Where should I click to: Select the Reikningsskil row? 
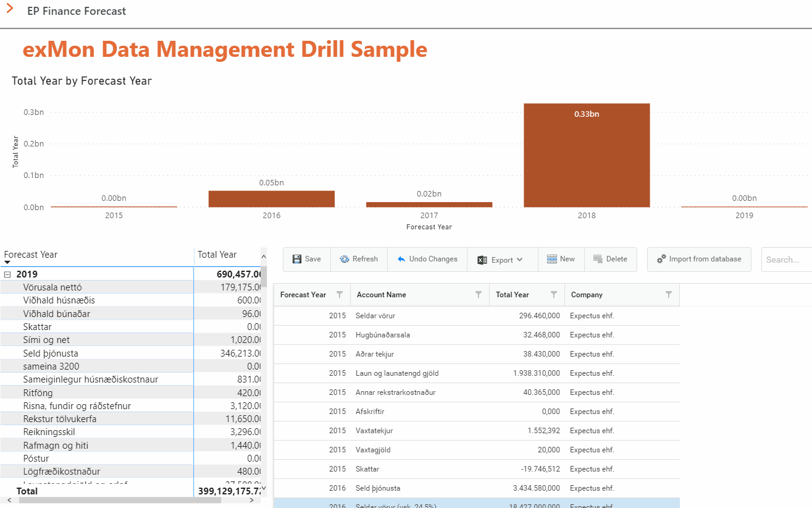pos(130,432)
